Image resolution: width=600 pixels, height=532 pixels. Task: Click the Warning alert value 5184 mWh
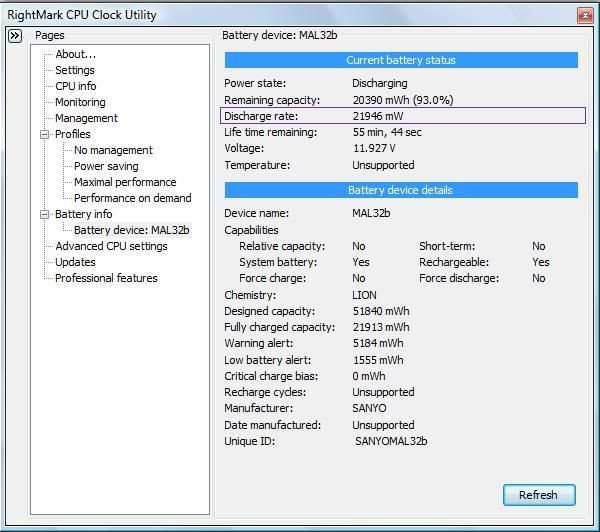point(378,343)
